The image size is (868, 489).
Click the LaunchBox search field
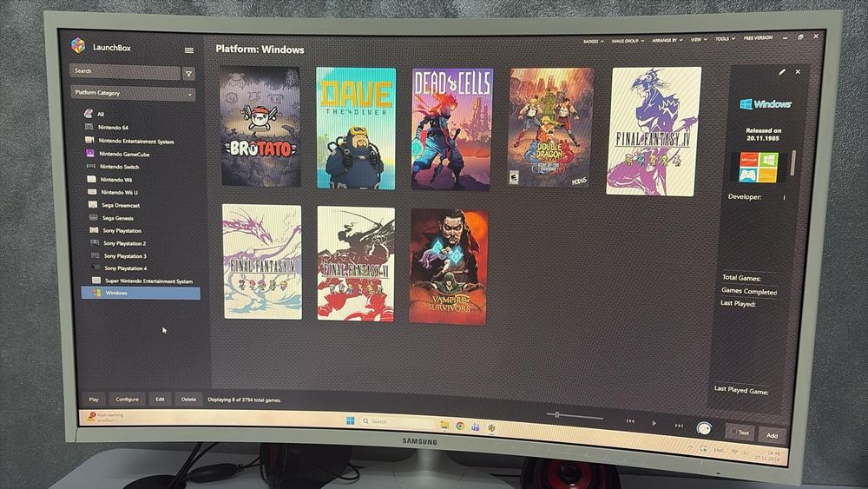tap(125, 72)
